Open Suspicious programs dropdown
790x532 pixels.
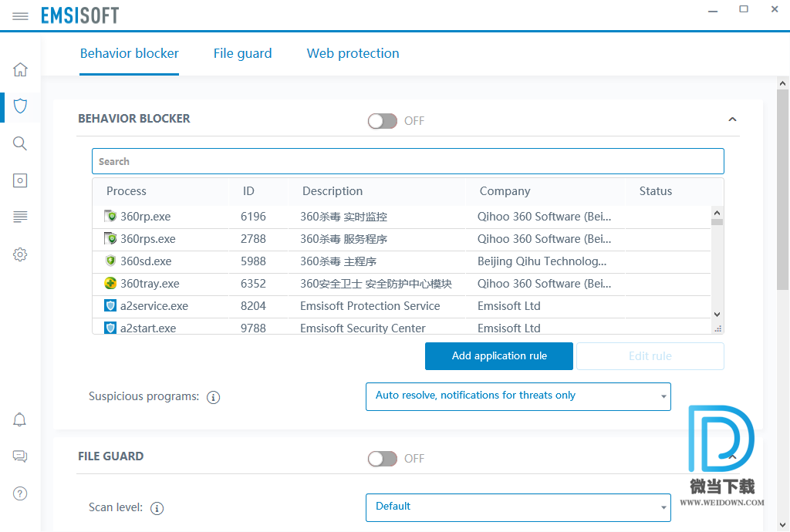(518, 396)
